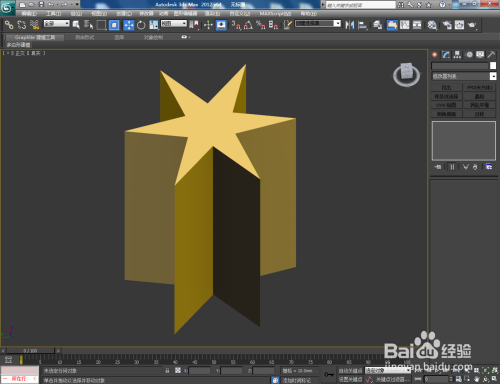Choose the Rectangular Selection Region tool
Viewport: 500px width, 384px height.
tap(101, 25)
